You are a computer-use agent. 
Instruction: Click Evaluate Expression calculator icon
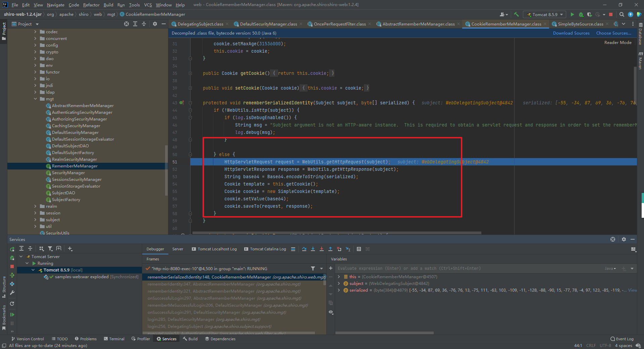(x=359, y=249)
